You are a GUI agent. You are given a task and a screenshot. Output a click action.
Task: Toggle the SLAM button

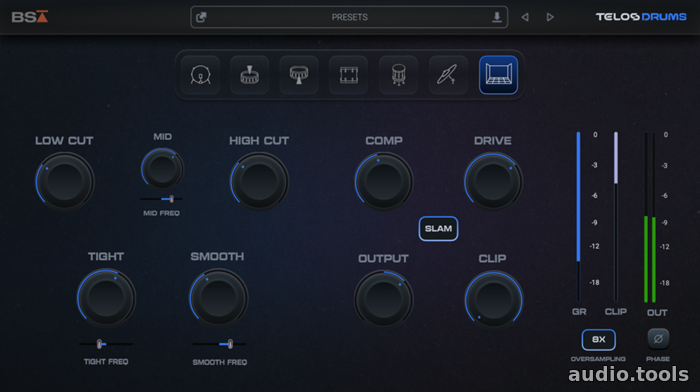[438, 229]
